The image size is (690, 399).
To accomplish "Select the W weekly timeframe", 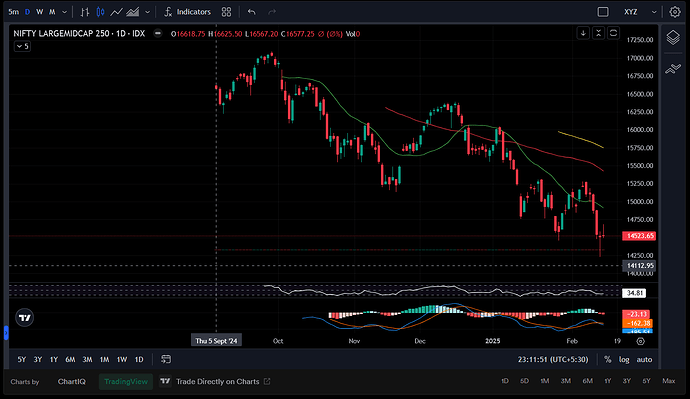I will click(40, 12).
